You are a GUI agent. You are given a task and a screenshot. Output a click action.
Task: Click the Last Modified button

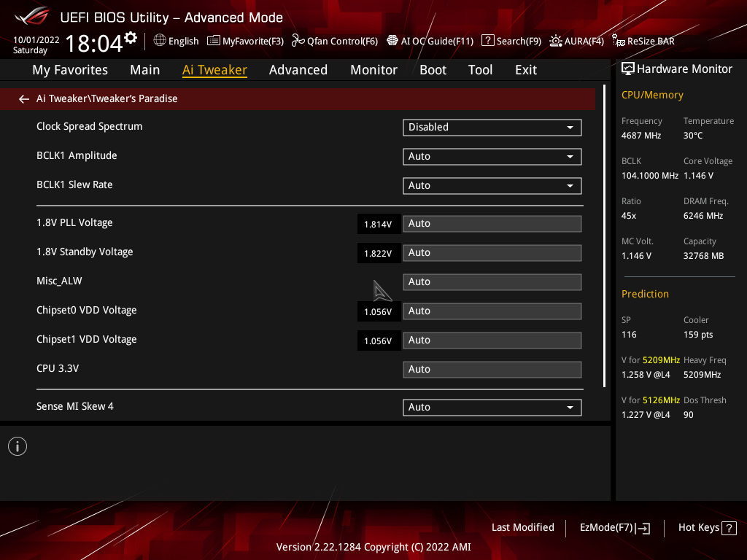pos(522,527)
